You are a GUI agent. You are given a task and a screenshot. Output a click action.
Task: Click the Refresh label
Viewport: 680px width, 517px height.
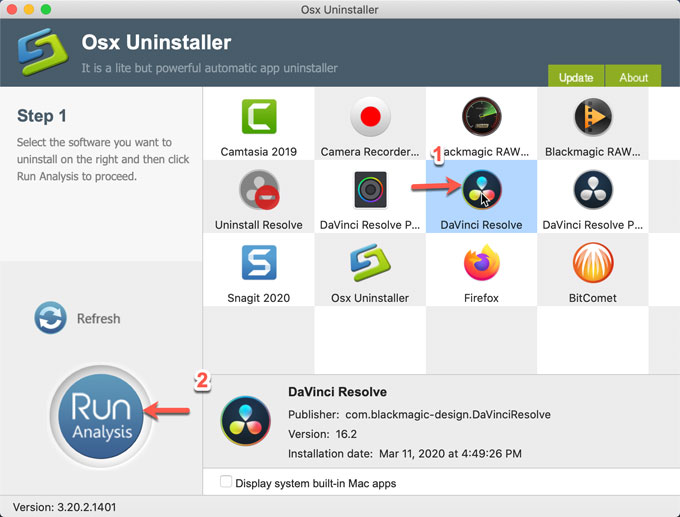coord(98,318)
